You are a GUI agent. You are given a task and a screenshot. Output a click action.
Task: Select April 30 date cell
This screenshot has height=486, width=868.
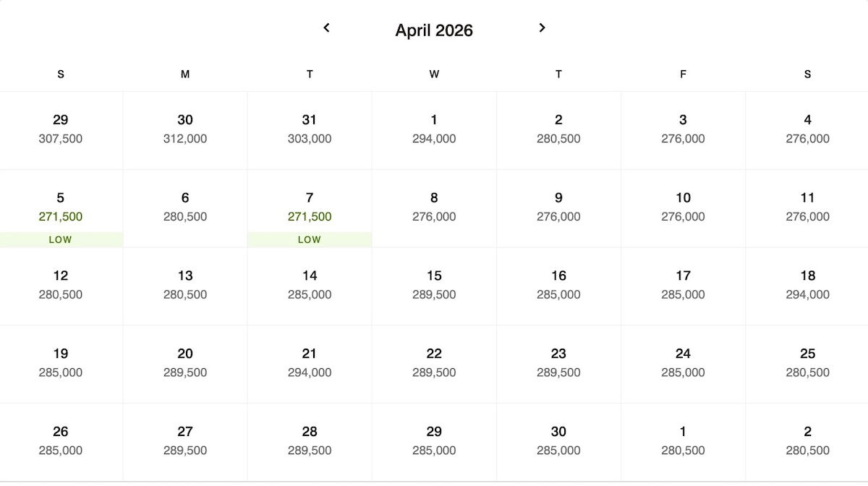[558, 442]
